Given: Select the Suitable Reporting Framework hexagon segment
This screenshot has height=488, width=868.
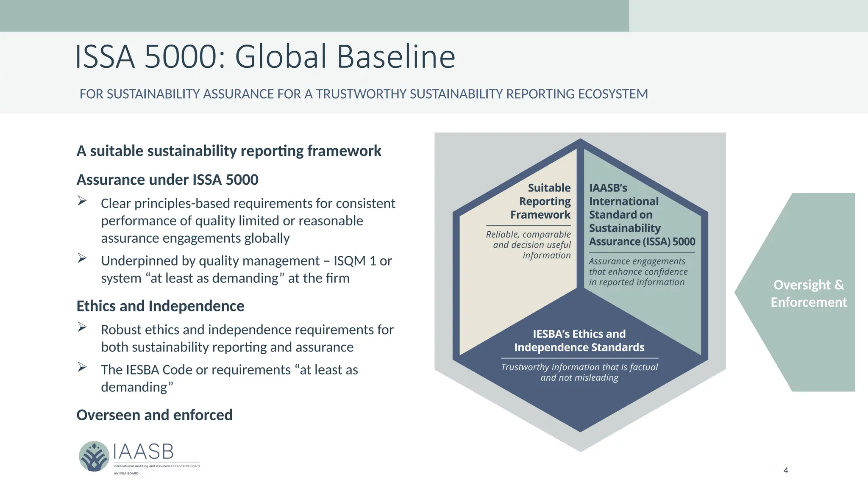Looking at the screenshot, I should click(x=540, y=201).
